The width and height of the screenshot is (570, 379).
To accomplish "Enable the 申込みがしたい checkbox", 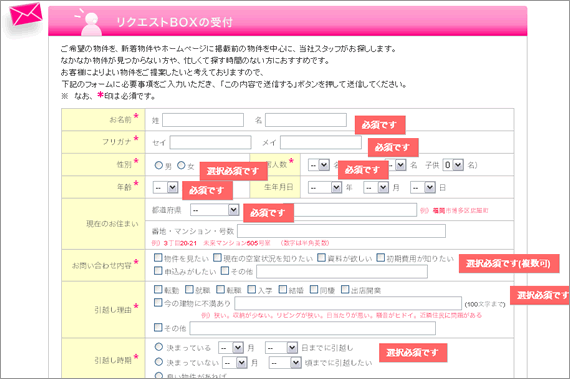I will 158,271.
